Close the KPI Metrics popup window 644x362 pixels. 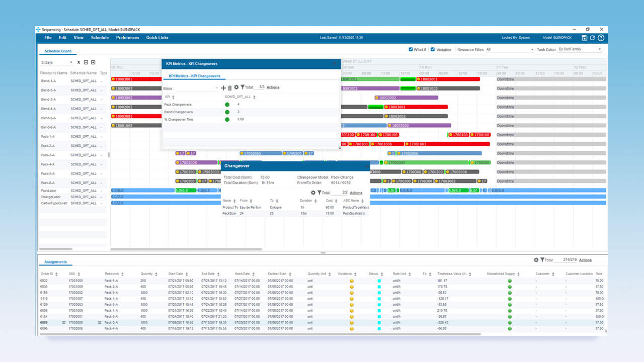click(x=334, y=64)
